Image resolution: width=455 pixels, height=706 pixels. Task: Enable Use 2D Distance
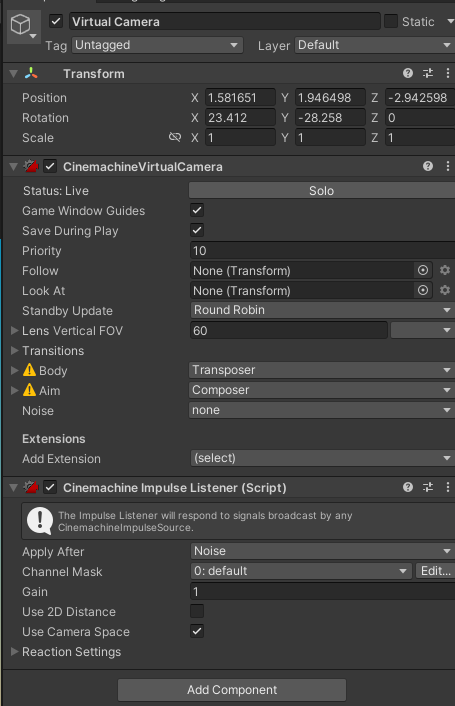point(197,611)
